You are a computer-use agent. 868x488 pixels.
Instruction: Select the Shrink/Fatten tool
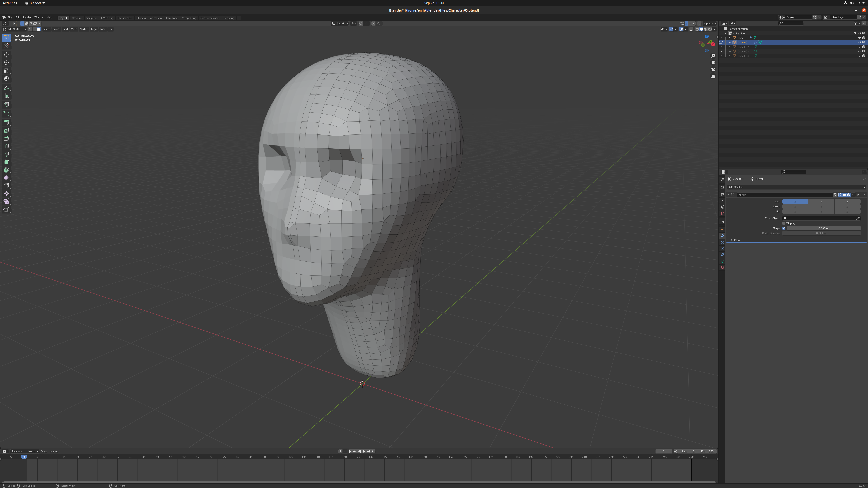point(6,194)
